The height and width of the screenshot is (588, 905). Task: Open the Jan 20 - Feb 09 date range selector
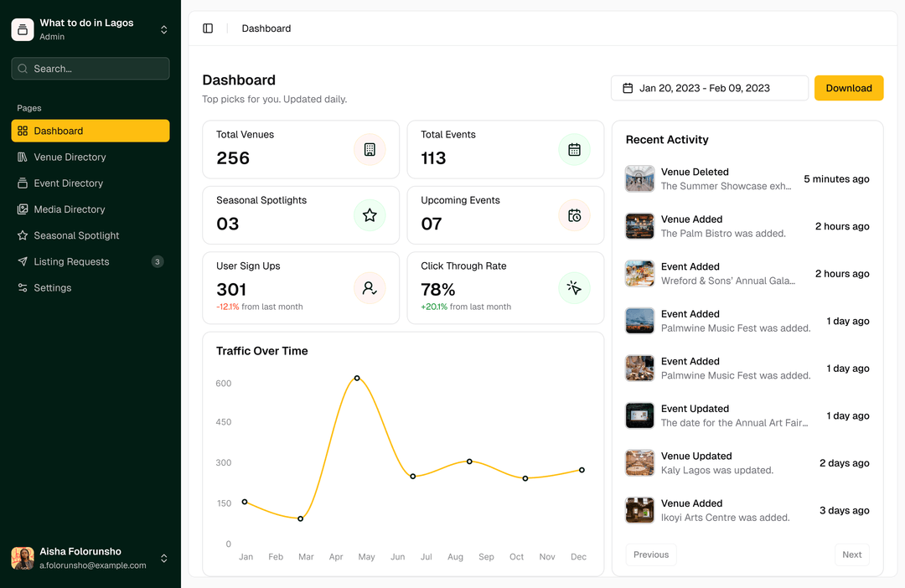[x=709, y=87]
